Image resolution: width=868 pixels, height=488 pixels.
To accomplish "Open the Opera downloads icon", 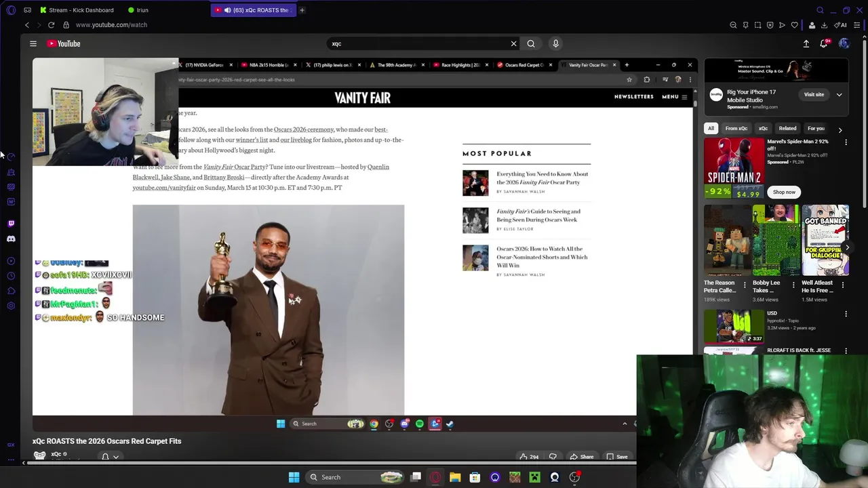I will coord(824,25).
